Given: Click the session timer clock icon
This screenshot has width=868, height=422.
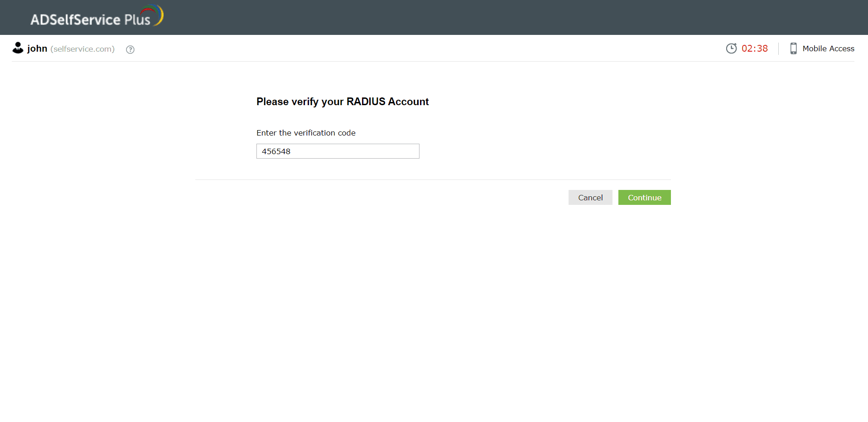Looking at the screenshot, I should 731,49.
